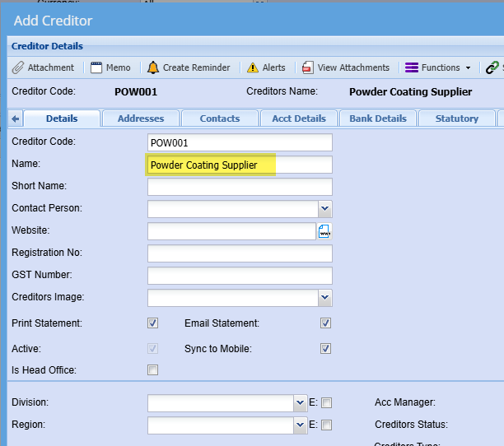Image resolution: width=504 pixels, height=446 pixels.
Task: Click the Functions toolbar label
Action: [441, 67]
